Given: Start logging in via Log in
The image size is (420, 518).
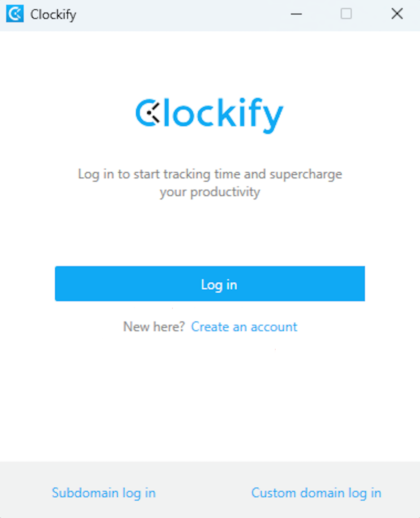Looking at the screenshot, I should pyautogui.click(x=210, y=284).
